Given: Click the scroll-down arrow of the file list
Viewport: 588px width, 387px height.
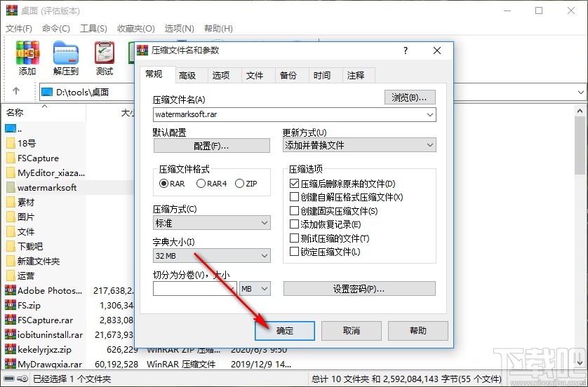Looking at the screenshot, I should coord(580,362).
